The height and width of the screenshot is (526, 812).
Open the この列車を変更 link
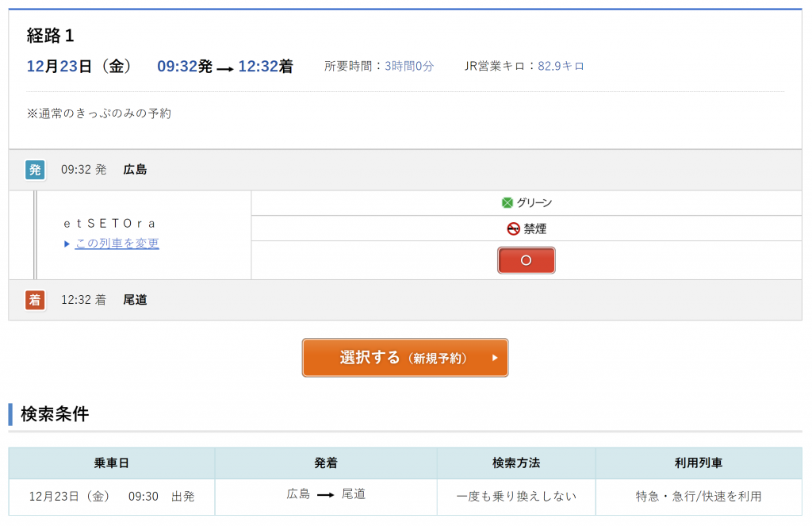tap(117, 244)
